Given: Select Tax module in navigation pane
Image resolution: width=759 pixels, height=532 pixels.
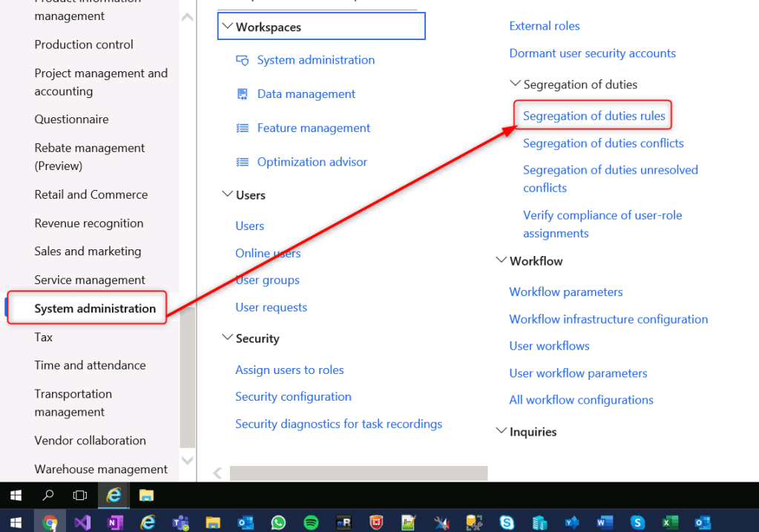Looking at the screenshot, I should pos(44,337).
